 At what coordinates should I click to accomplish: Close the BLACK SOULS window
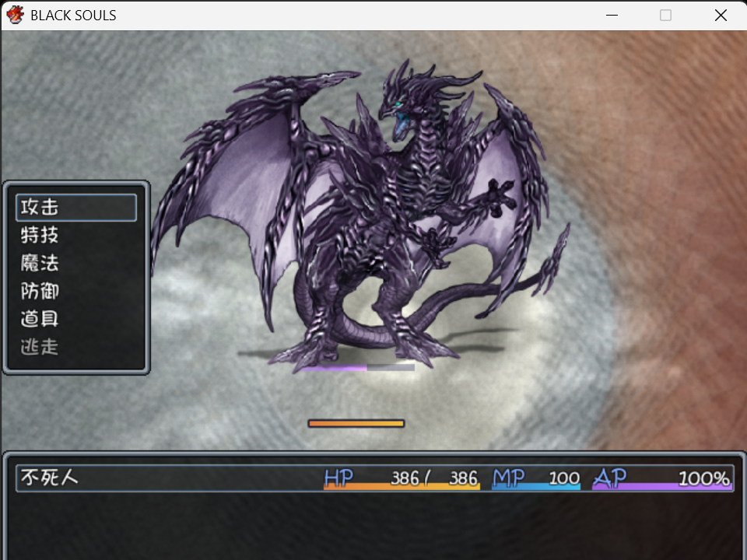pyautogui.click(x=721, y=16)
